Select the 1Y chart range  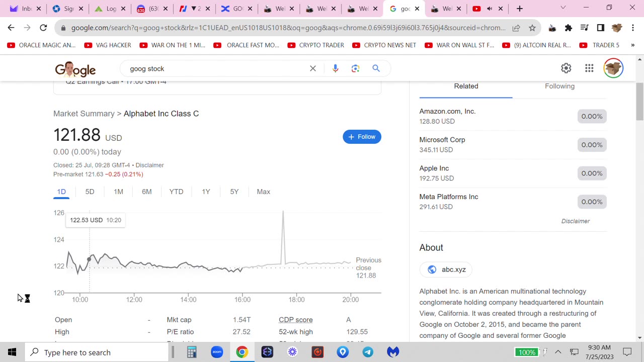click(206, 192)
